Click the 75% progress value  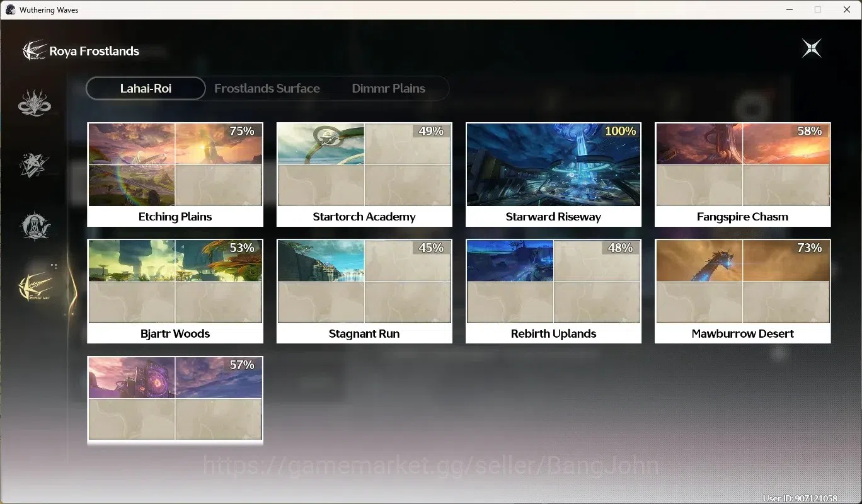tap(242, 131)
